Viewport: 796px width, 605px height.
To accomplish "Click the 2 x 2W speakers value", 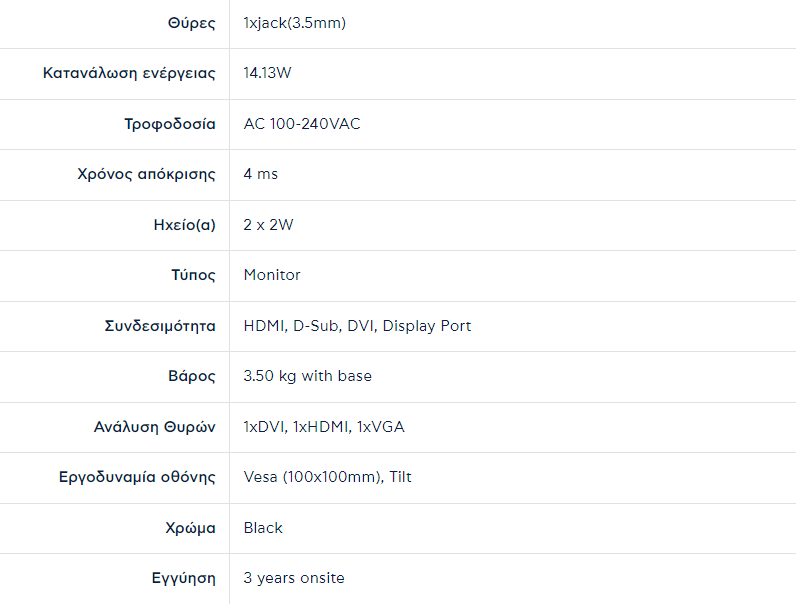I will pyautogui.click(x=268, y=225).
